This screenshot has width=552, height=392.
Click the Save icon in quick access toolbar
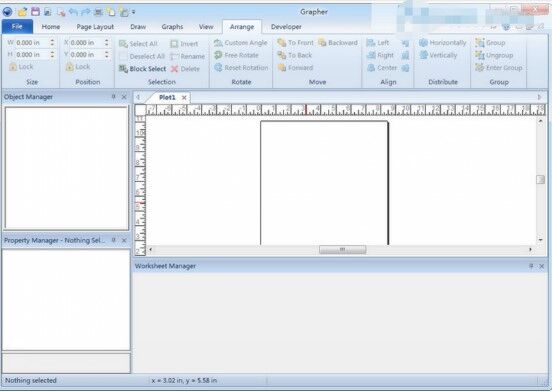(36, 12)
